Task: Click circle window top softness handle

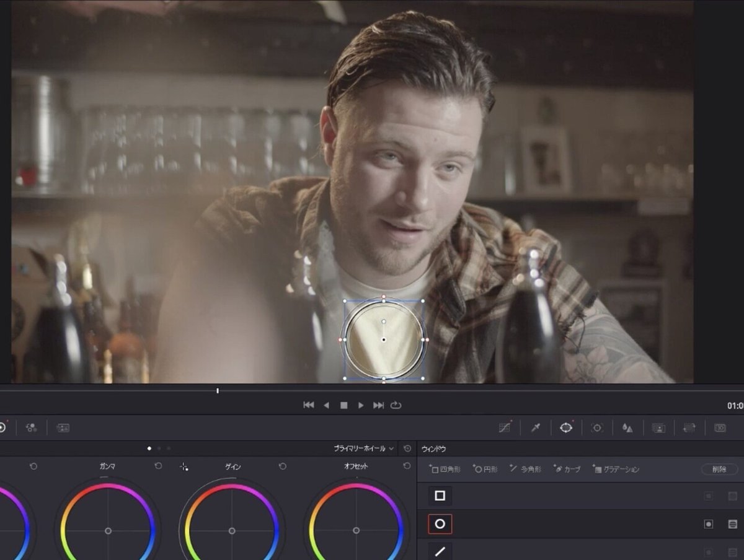Action: 384,297
